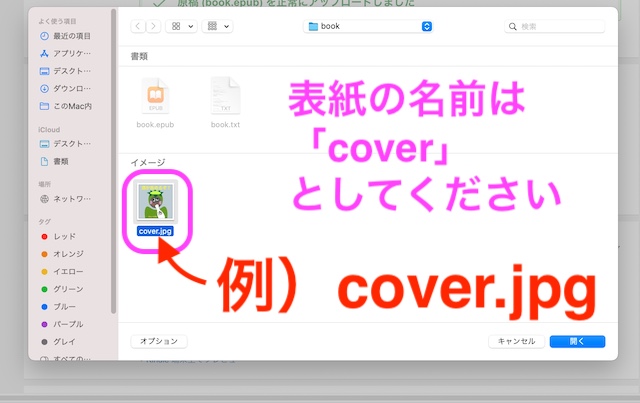Open the grouping options dropdown

(x=217, y=26)
